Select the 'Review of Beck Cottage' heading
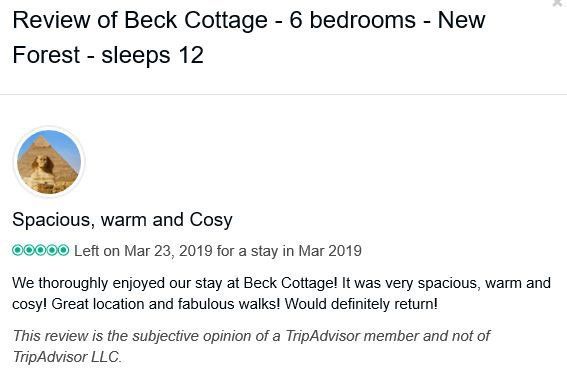The image size is (567, 377). [x=140, y=20]
